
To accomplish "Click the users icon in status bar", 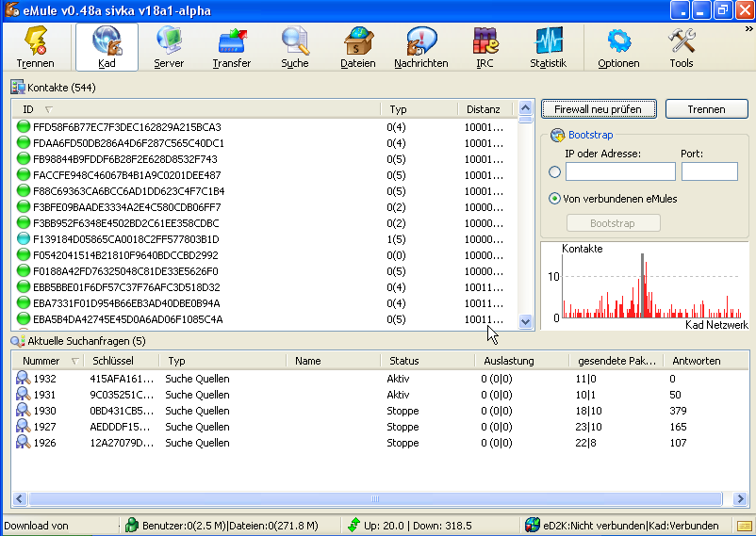I will [x=132, y=525].
